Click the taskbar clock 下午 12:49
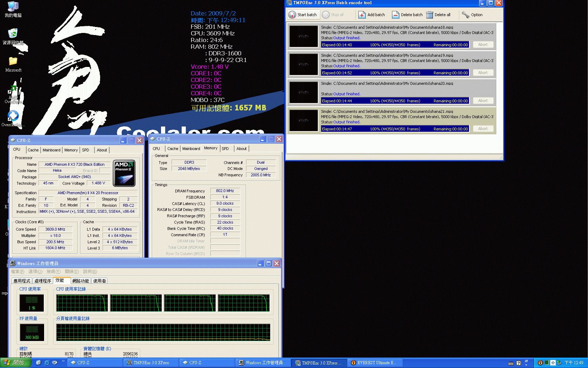The width and height of the screenshot is (588, 368). tap(574, 363)
